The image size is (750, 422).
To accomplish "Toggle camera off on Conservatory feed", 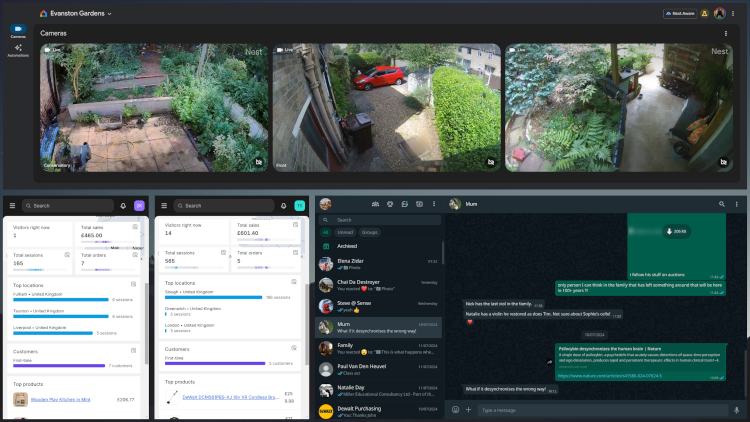I will (x=258, y=161).
